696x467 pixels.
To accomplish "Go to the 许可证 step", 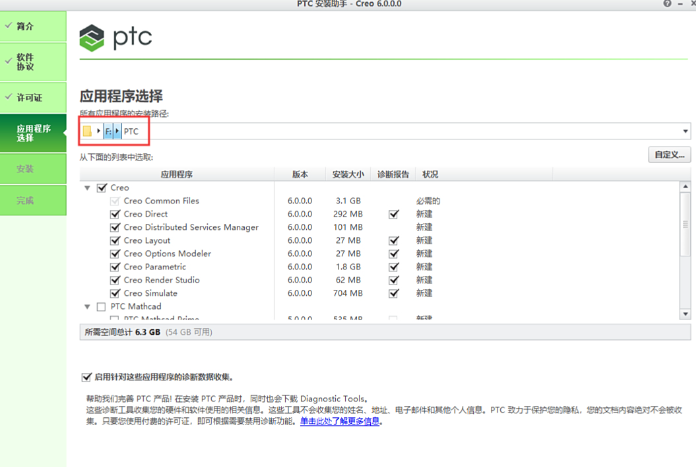I will (29, 97).
